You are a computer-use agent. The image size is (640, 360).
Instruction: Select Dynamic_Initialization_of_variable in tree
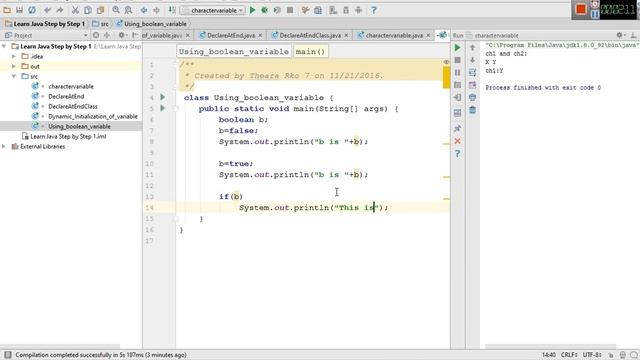tap(93, 116)
